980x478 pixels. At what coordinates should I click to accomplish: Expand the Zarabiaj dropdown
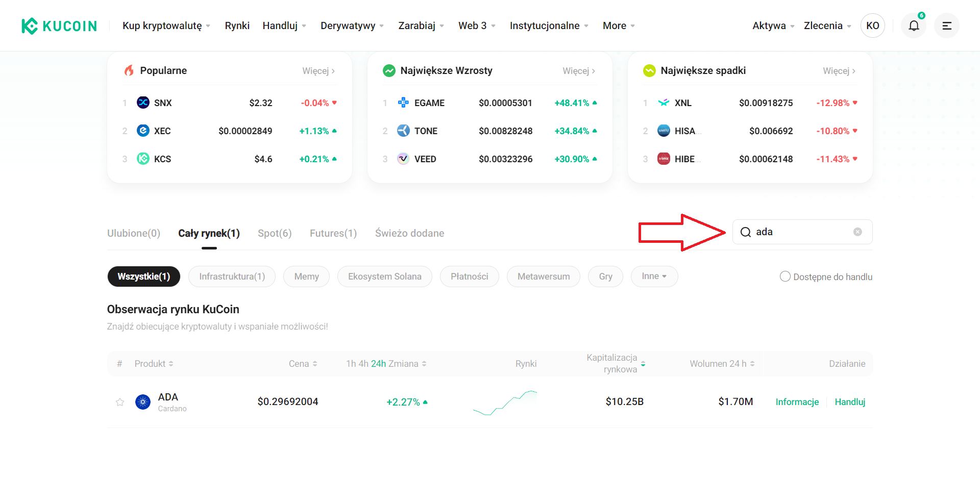point(421,26)
